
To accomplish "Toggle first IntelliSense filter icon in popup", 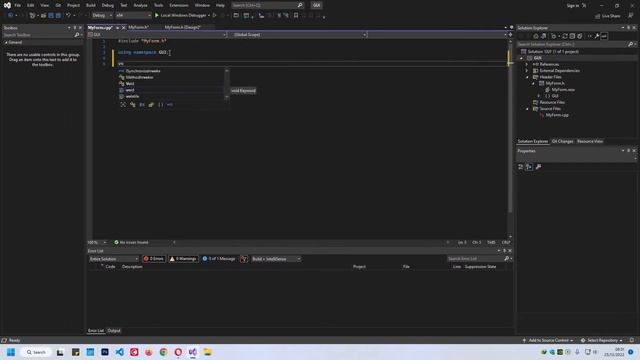I will [x=123, y=105].
